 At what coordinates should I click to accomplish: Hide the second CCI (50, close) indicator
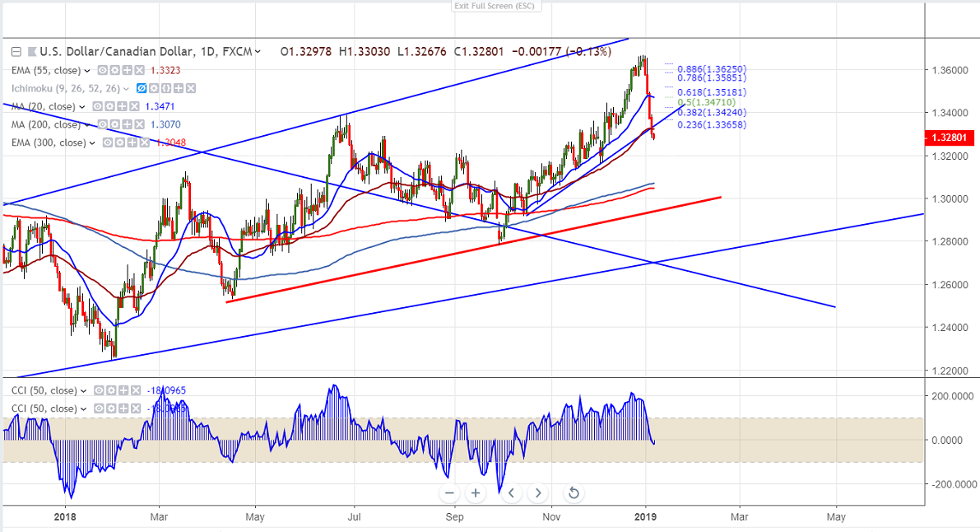click(99, 408)
